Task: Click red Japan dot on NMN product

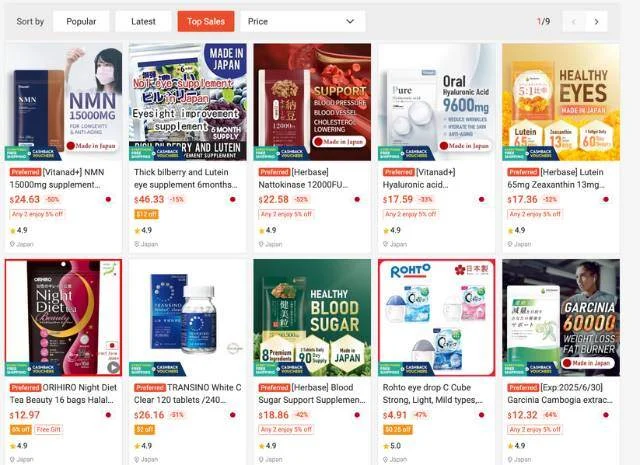Action: pyautogui.click(x=108, y=199)
